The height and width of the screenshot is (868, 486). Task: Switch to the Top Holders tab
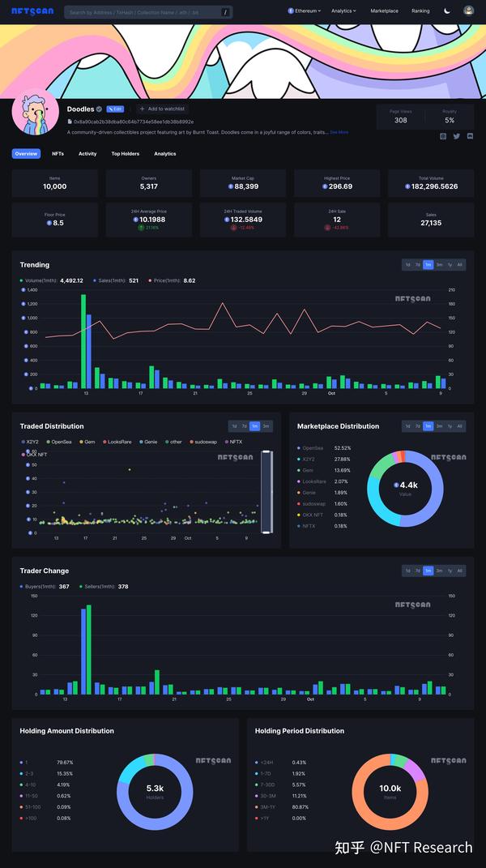(x=125, y=154)
